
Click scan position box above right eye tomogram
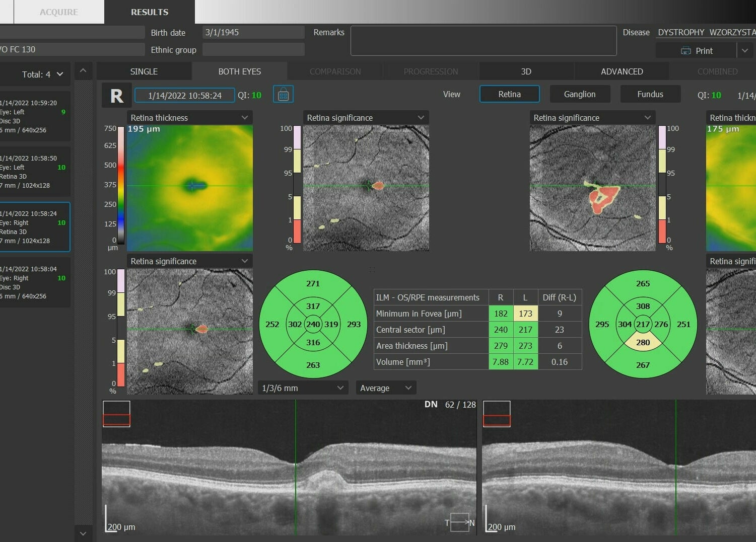point(116,414)
